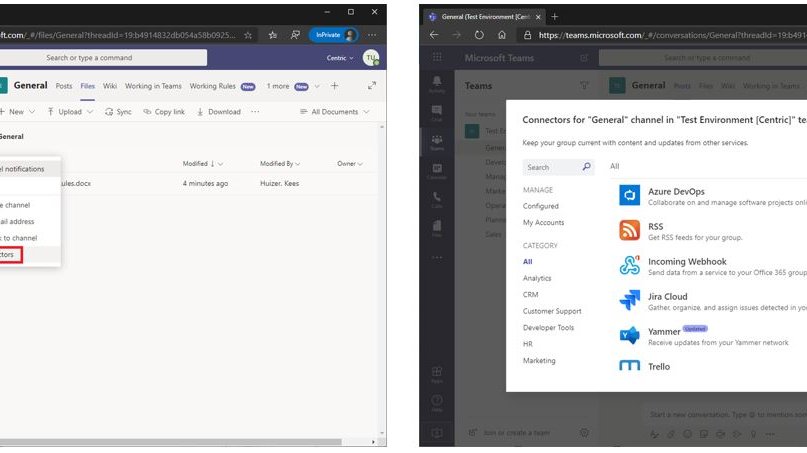Open My Accounts under Manage
Image resolution: width=807 pixels, height=453 pixels.
point(543,222)
